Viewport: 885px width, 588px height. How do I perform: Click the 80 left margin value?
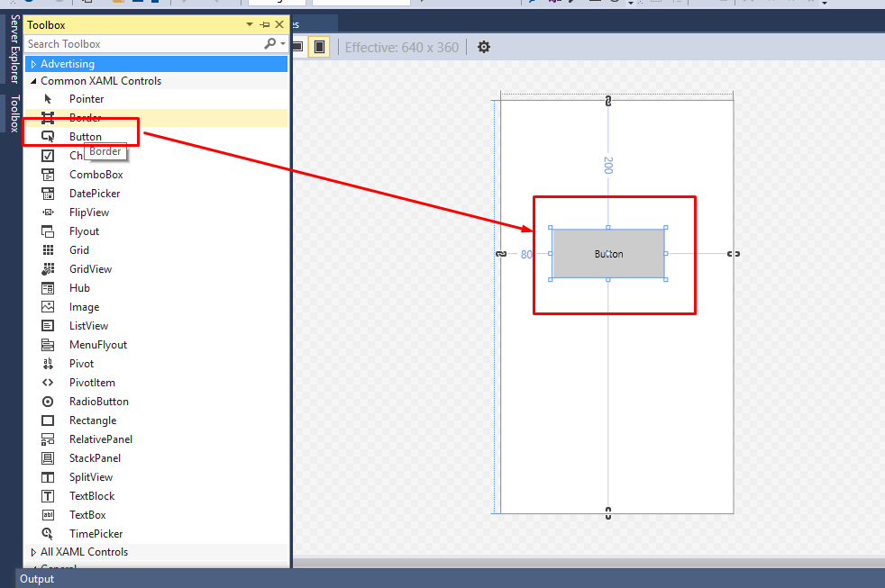coord(526,254)
